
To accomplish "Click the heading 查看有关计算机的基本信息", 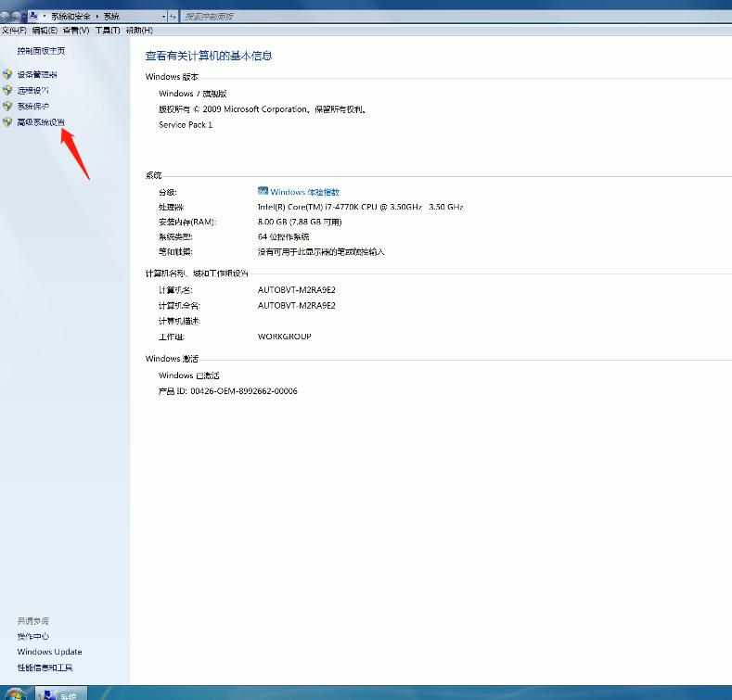I will (x=209, y=56).
